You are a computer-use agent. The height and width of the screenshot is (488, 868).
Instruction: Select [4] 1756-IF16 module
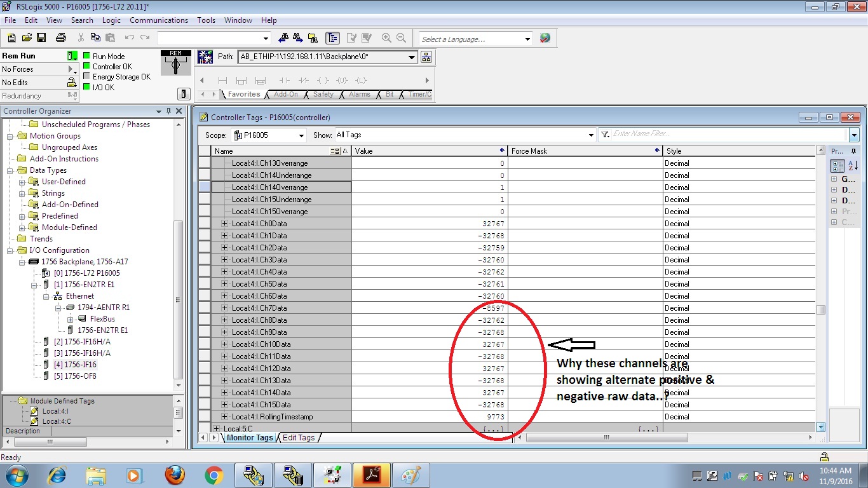pyautogui.click(x=75, y=365)
